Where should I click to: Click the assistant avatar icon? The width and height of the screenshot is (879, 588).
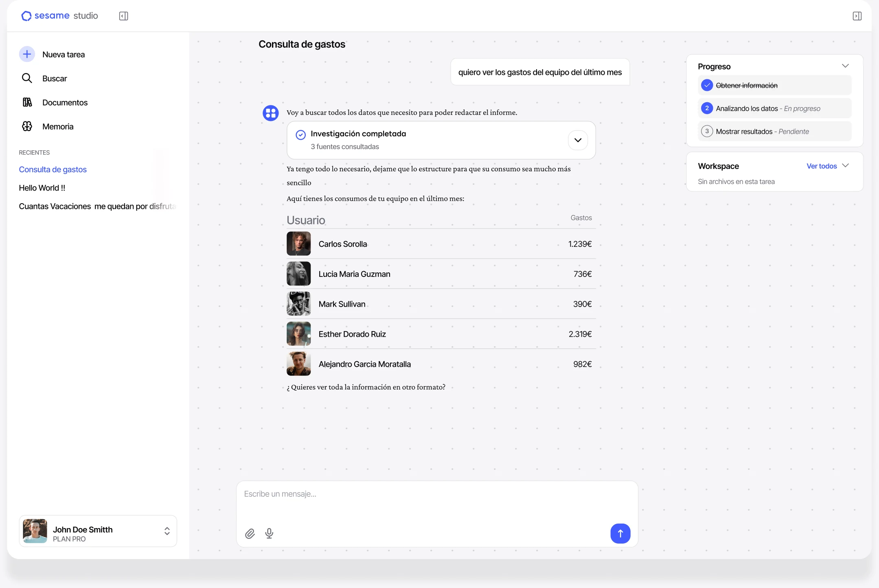point(270,113)
